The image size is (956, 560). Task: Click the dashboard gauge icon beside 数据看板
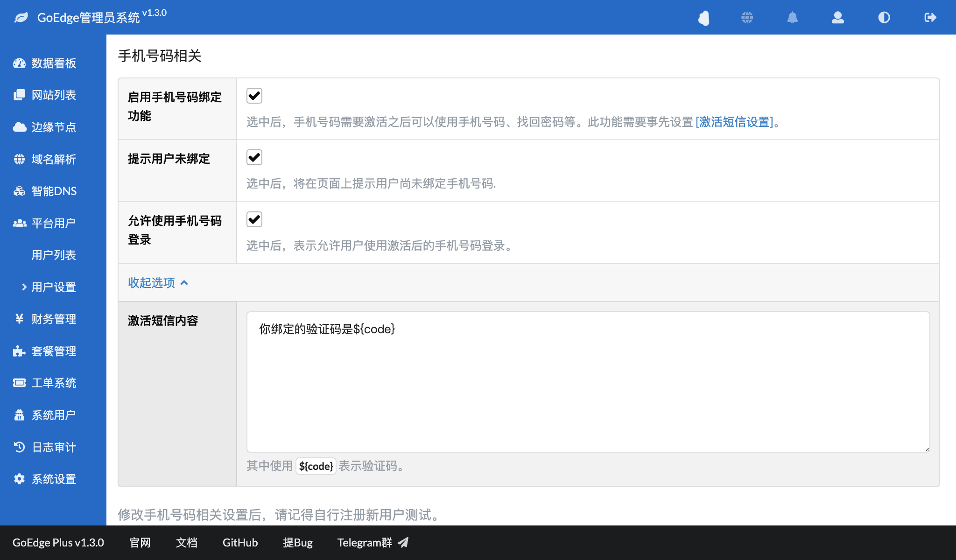(x=20, y=63)
